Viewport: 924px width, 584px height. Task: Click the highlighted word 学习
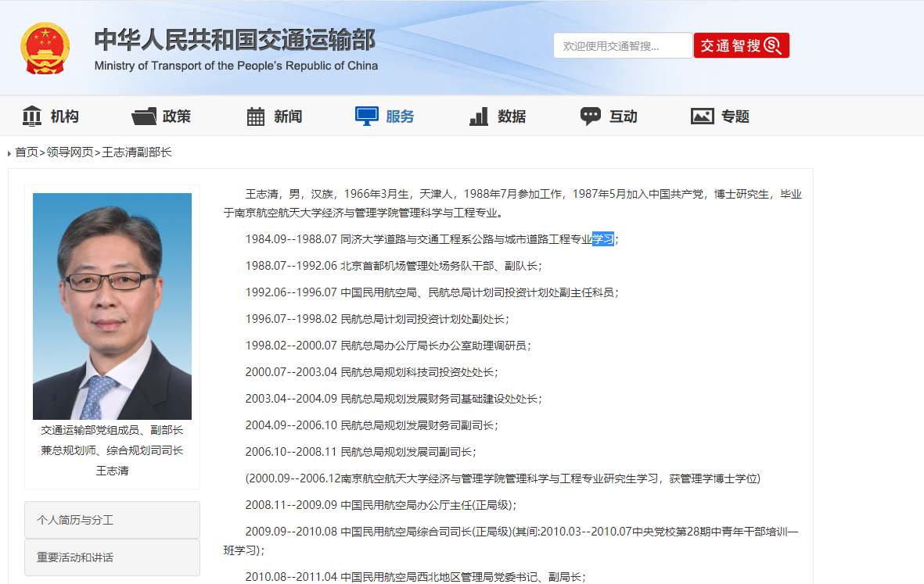[603, 239]
